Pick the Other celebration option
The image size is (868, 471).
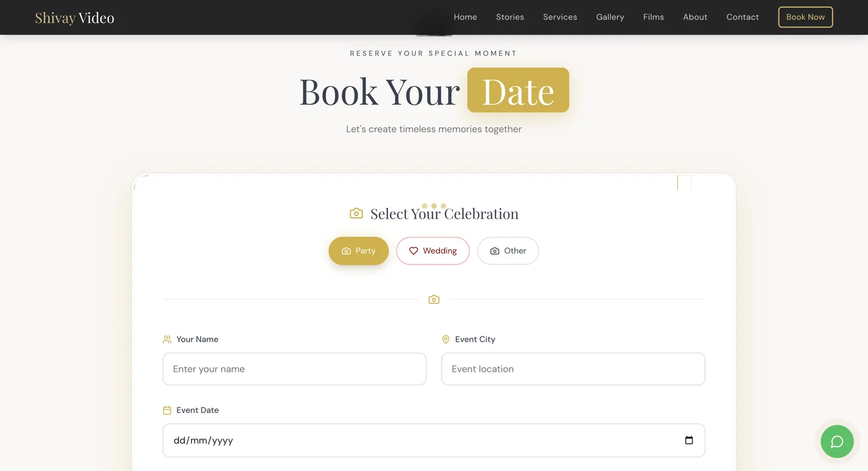point(508,251)
